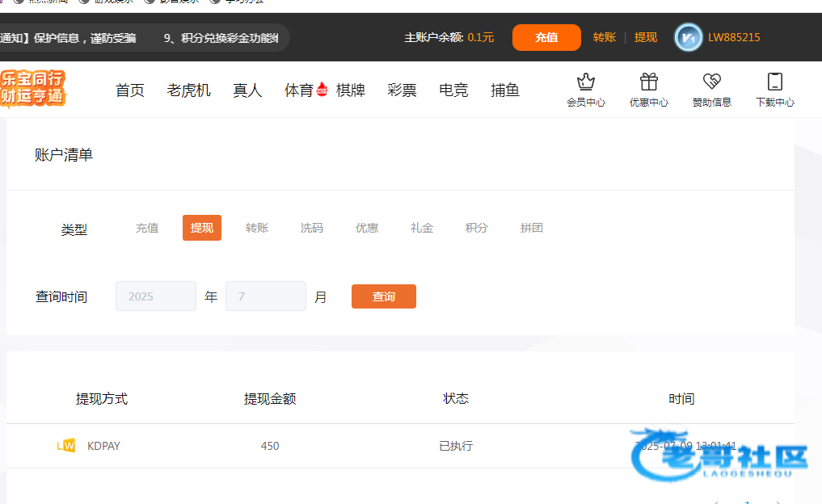
Task: Open the month field showing 7
Action: pyautogui.click(x=265, y=296)
